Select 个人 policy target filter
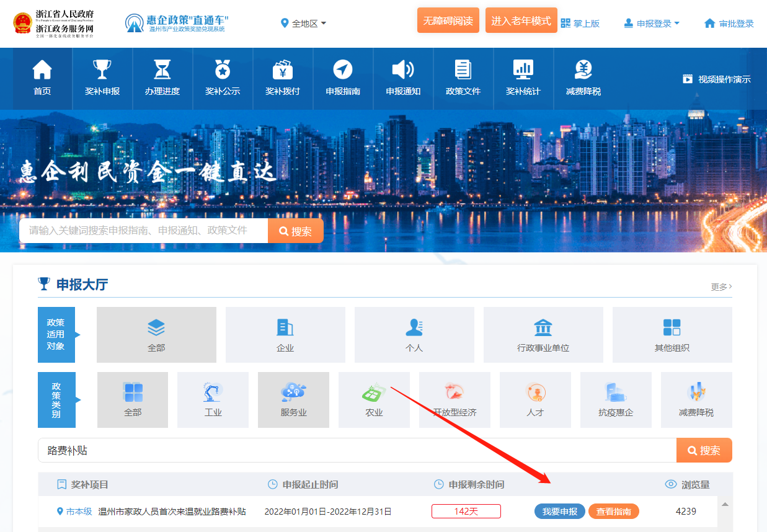Screen dimensions: 767x532 point(414,335)
